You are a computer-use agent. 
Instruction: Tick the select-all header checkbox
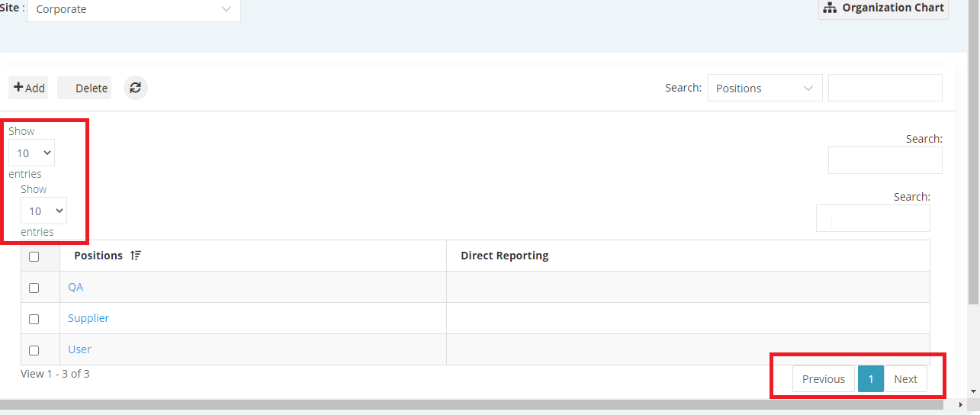click(34, 256)
